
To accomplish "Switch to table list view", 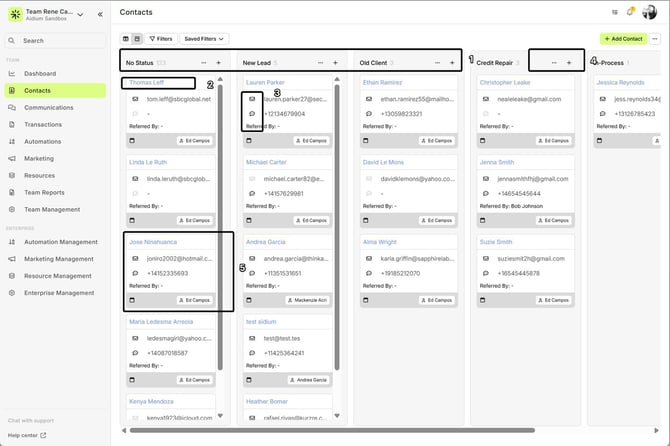I will tap(125, 39).
